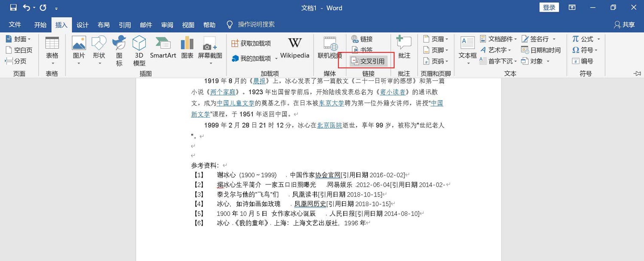Image resolution: width=644 pixels, height=261 pixels.
Task: Click the 链接 hyperlink button
Action: pos(362,39)
